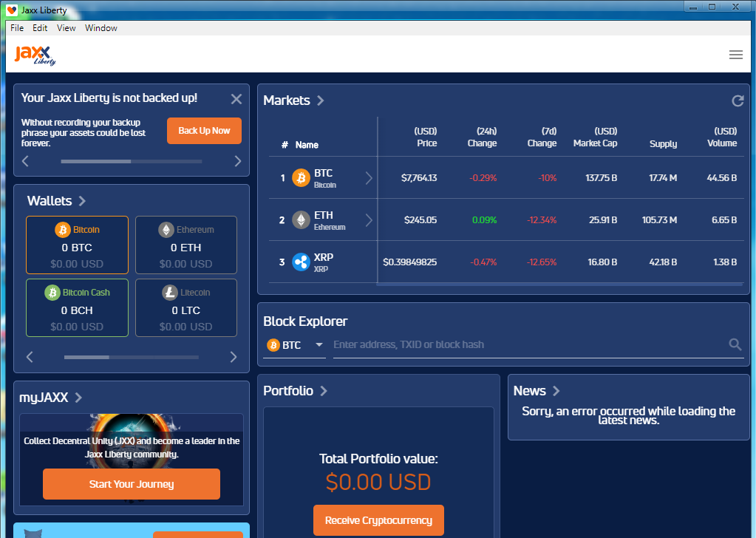Click the Receive Cryptocurrency button
Image resolution: width=756 pixels, height=538 pixels.
point(378,520)
